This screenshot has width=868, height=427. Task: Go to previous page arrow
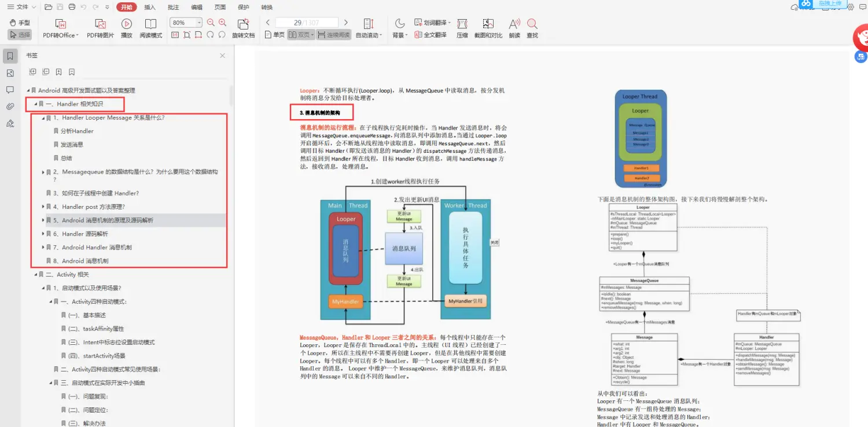tap(268, 23)
